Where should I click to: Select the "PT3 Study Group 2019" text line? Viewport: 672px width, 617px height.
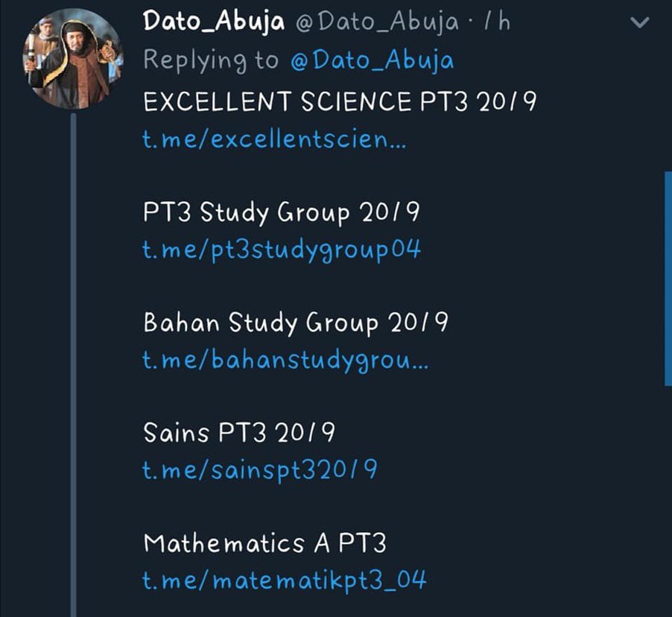pos(281,214)
